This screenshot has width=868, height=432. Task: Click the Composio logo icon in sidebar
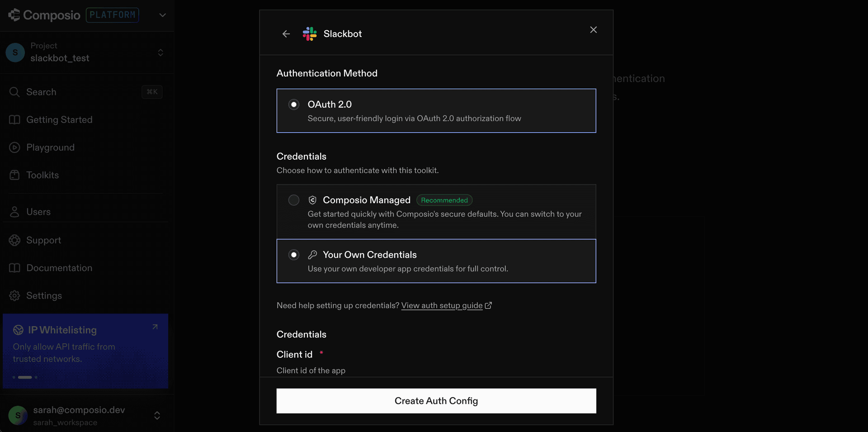click(x=14, y=15)
